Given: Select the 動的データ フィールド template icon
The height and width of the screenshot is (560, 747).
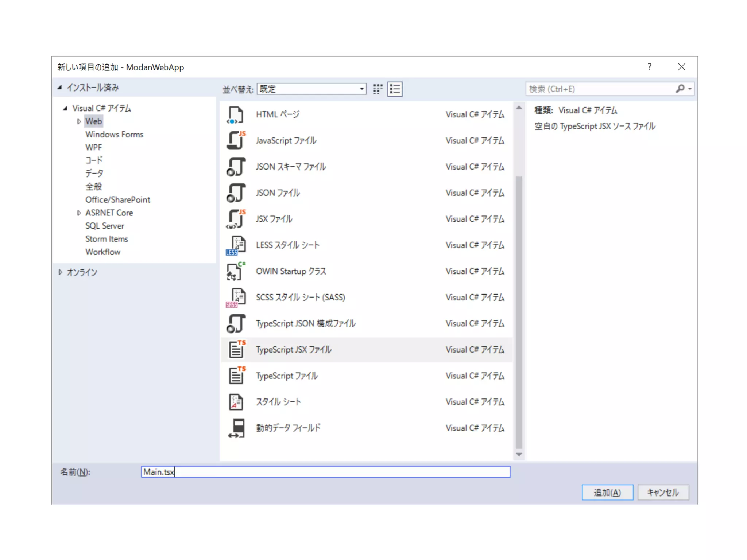Looking at the screenshot, I should point(236,428).
